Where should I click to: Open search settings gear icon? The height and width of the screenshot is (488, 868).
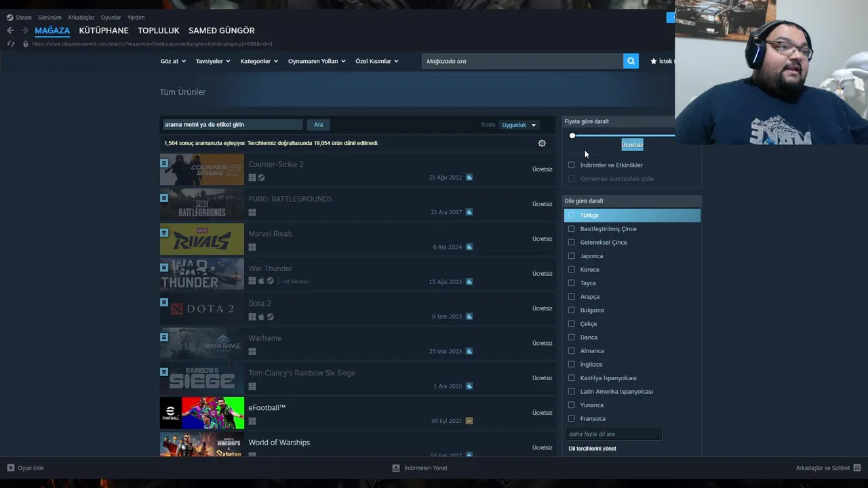(542, 143)
